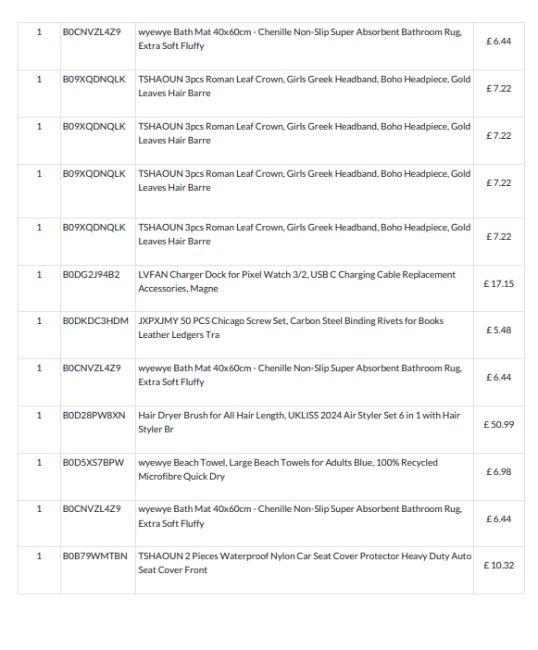The width and height of the screenshot is (538, 650).
Task: Click the Hair Dryer Brush UKLISS description
Action: 299,422
